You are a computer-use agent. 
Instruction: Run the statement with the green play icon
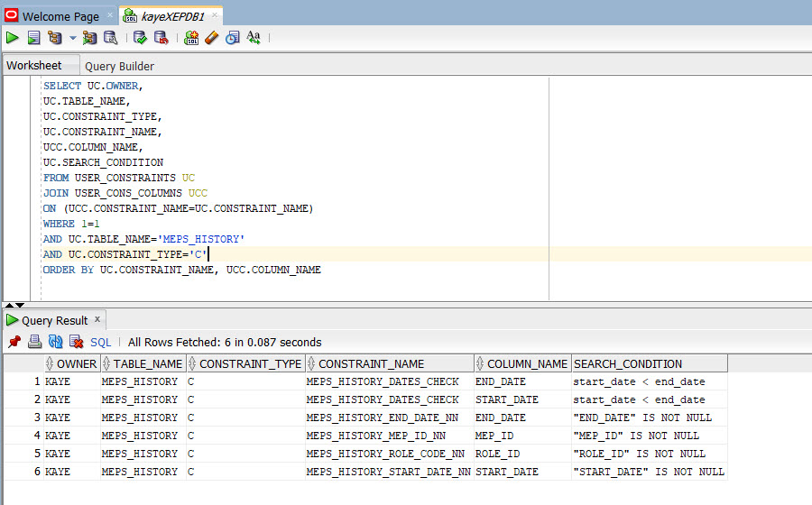(13, 38)
